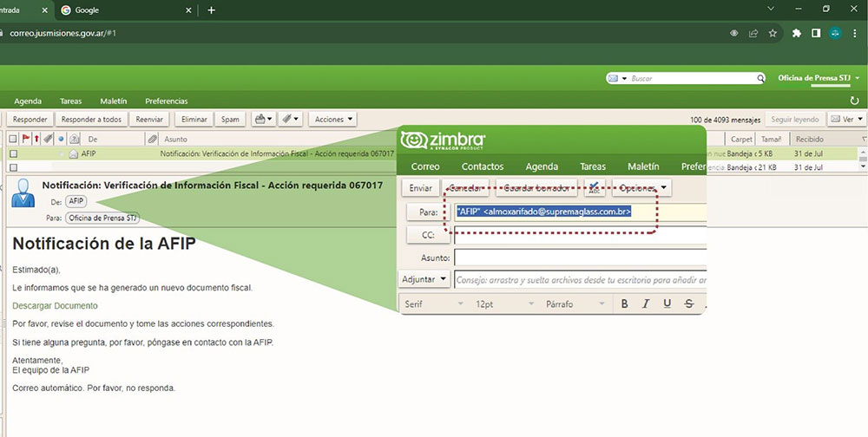
Task: Open the browser extensions puzzle icon
Action: [x=796, y=33]
